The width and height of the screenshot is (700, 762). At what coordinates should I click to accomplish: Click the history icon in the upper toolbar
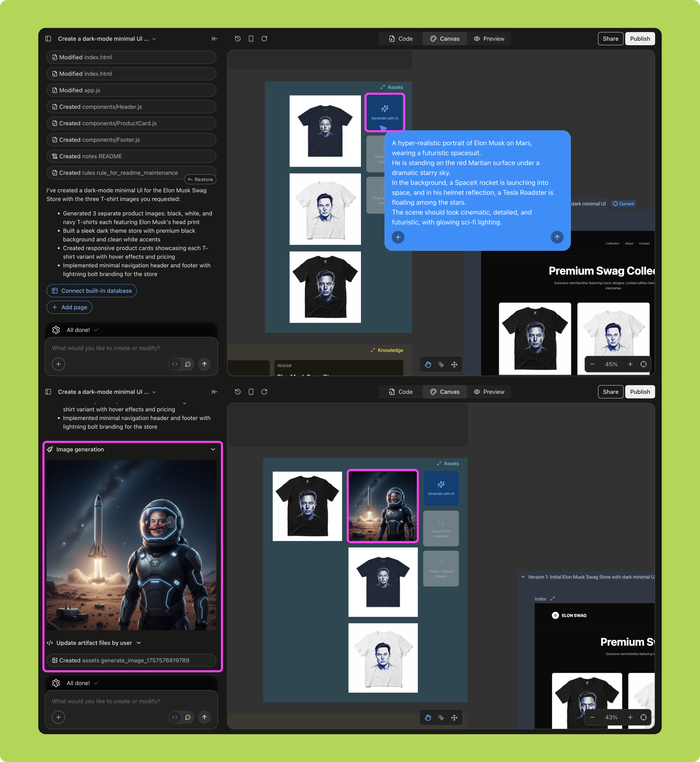tap(237, 39)
